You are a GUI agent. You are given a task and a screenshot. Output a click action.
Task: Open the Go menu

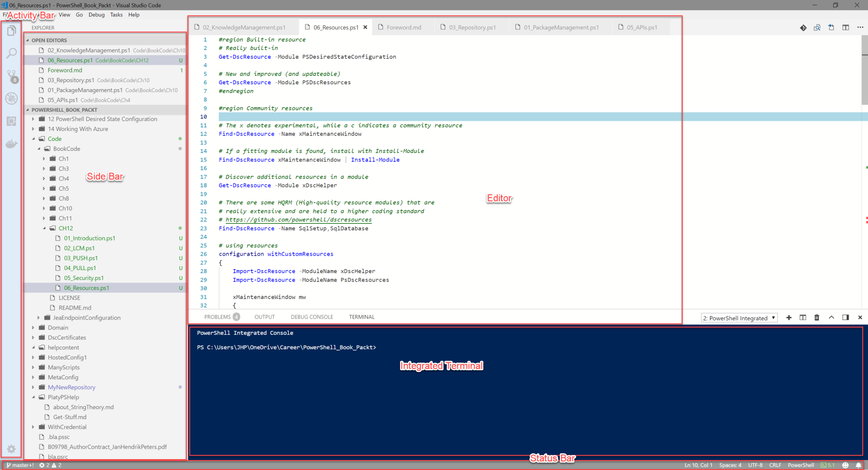tap(79, 15)
